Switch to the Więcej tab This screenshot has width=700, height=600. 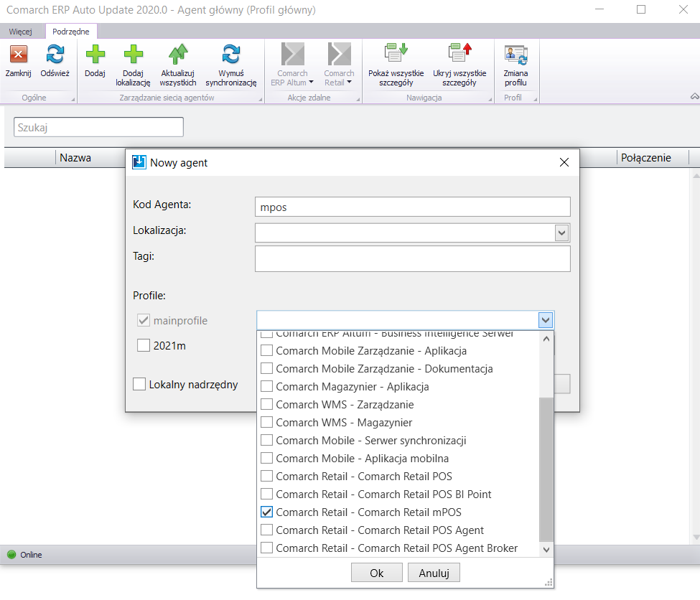pyautogui.click(x=21, y=32)
